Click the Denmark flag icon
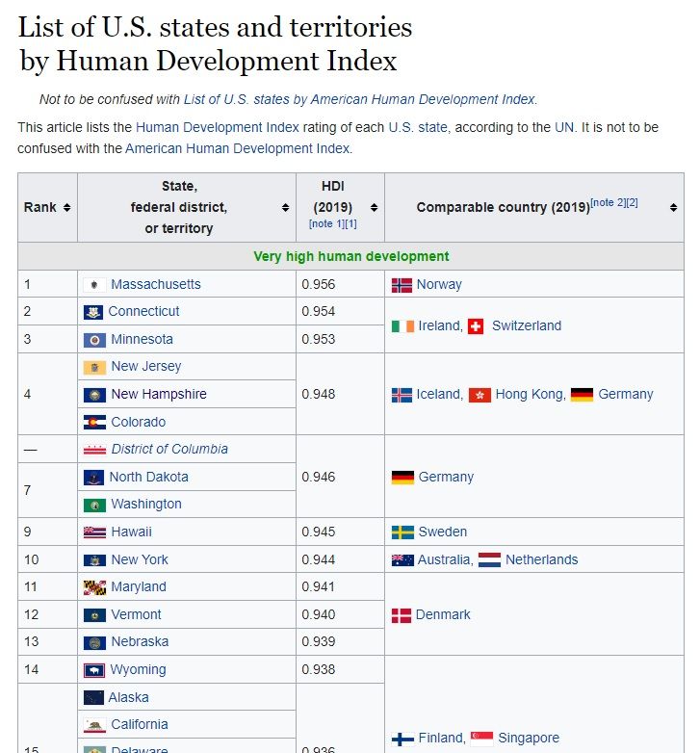 402,615
